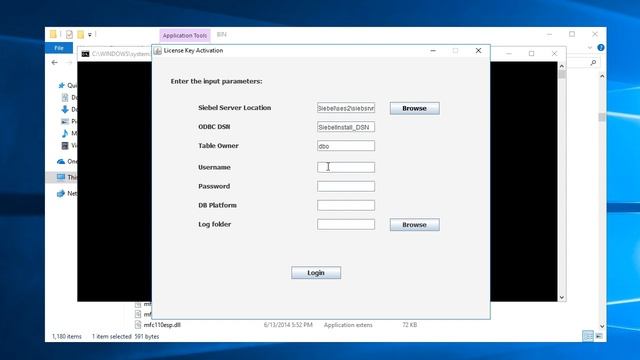The width and height of the screenshot is (640, 360).
Task: Click File Explorer scrollbar down arrow
Action: pyautogui.click(x=602, y=326)
